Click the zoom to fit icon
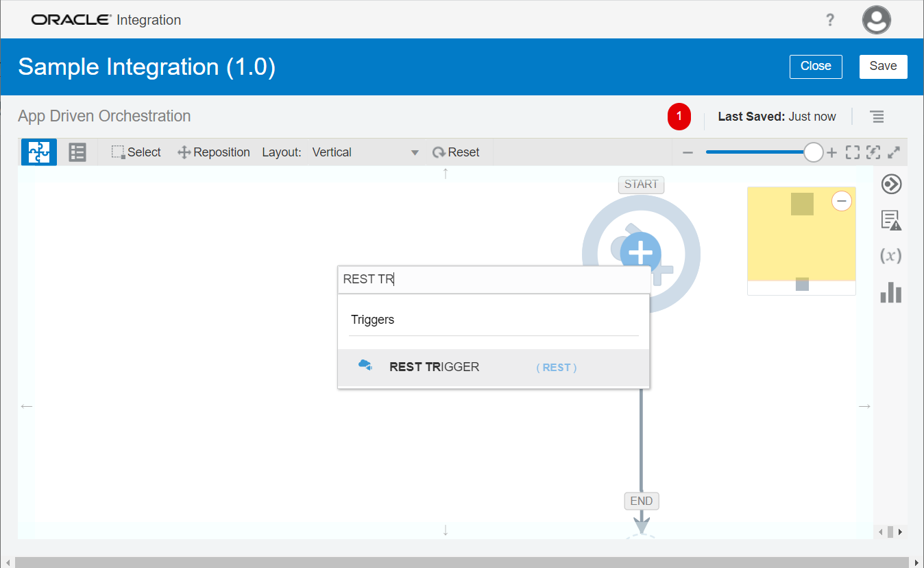 click(852, 152)
